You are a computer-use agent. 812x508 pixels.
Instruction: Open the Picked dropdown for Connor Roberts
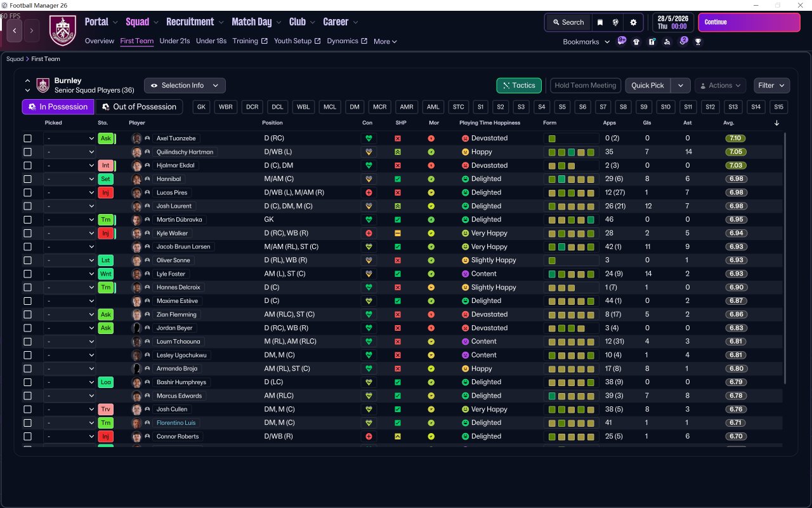click(70, 436)
